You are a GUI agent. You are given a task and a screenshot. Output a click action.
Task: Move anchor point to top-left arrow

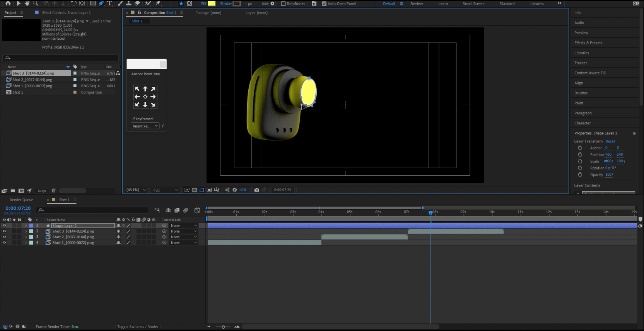coord(137,89)
